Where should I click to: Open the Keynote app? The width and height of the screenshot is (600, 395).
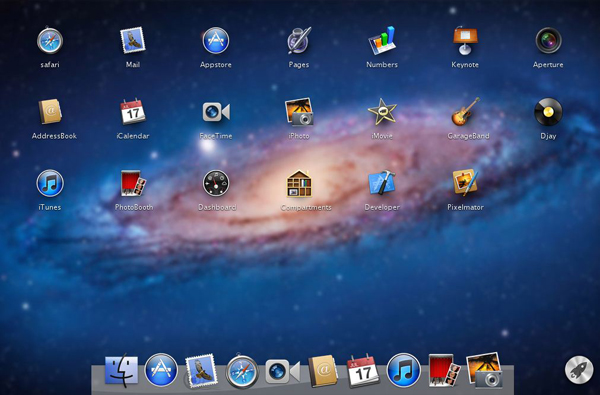pos(465,40)
